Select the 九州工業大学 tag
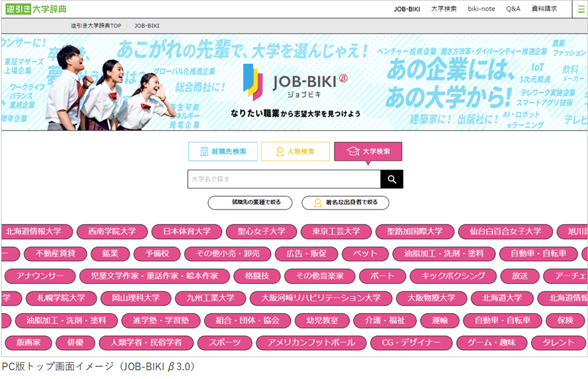Image resolution: width=588 pixels, height=379 pixels. 211,298
